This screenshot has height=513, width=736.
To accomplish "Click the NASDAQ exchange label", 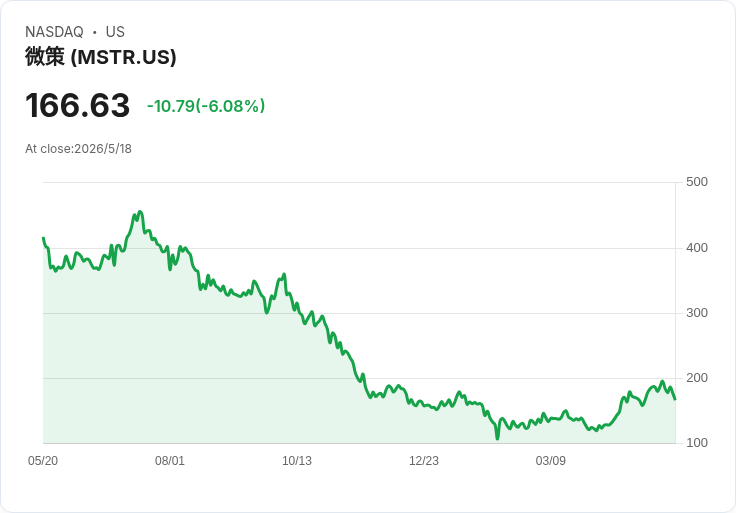I will tap(54, 32).
